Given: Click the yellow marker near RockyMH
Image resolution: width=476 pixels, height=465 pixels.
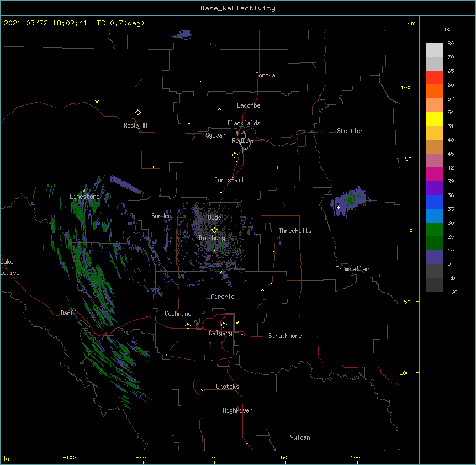Looking at the screenshot, I should click(x=138, y=113).
